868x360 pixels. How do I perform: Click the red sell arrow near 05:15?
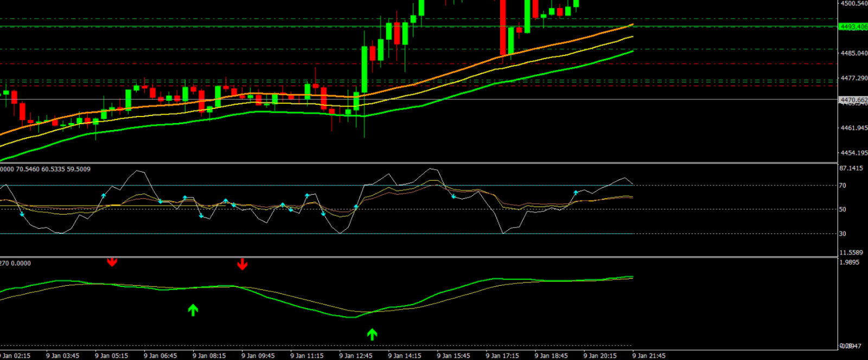(x=112, y=262)
